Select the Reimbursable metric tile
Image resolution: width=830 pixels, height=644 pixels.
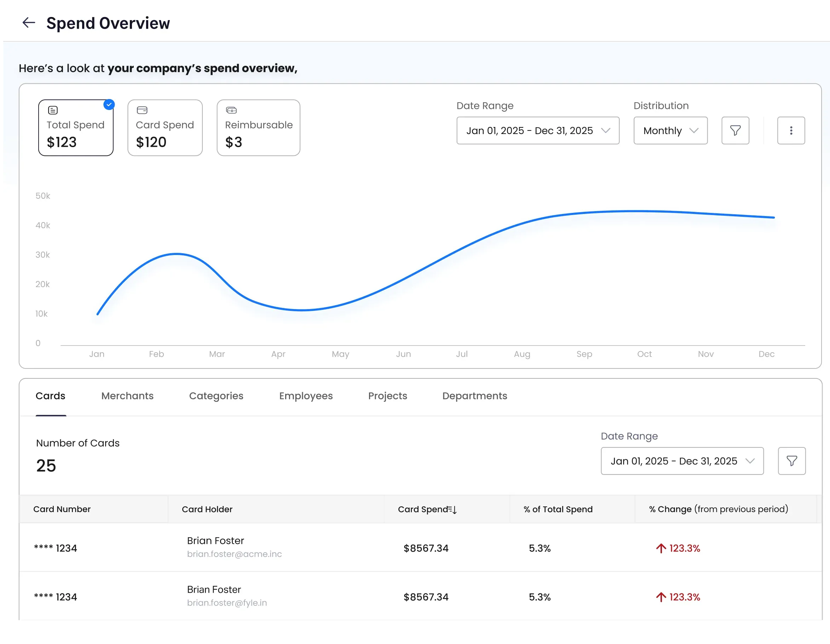click(258, 128)
